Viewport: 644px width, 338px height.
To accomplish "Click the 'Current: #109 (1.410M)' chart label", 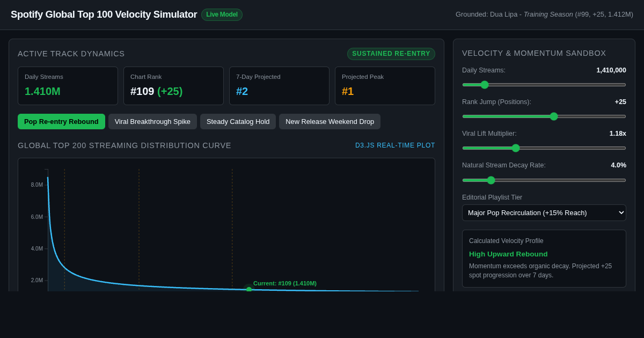I will point(285,283).
